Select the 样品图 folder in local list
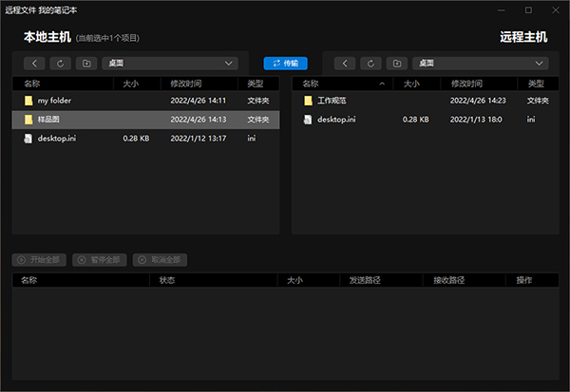 [x=145, y=120]
